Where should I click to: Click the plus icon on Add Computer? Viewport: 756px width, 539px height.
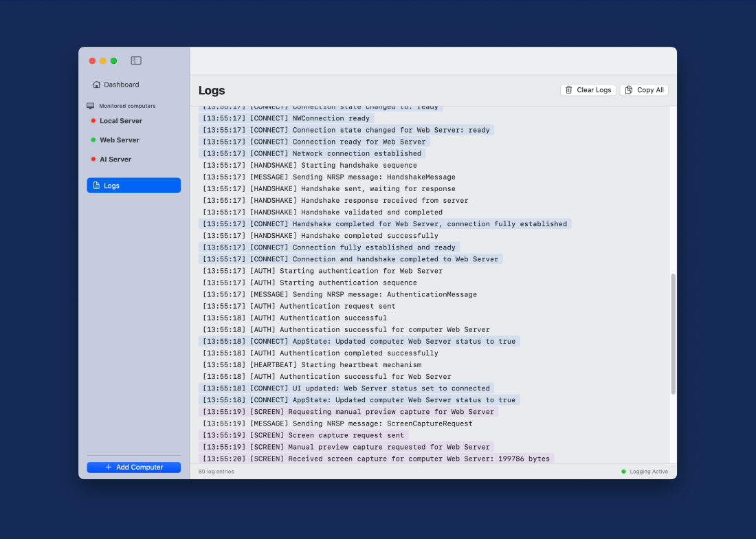[x=109, y=467]
